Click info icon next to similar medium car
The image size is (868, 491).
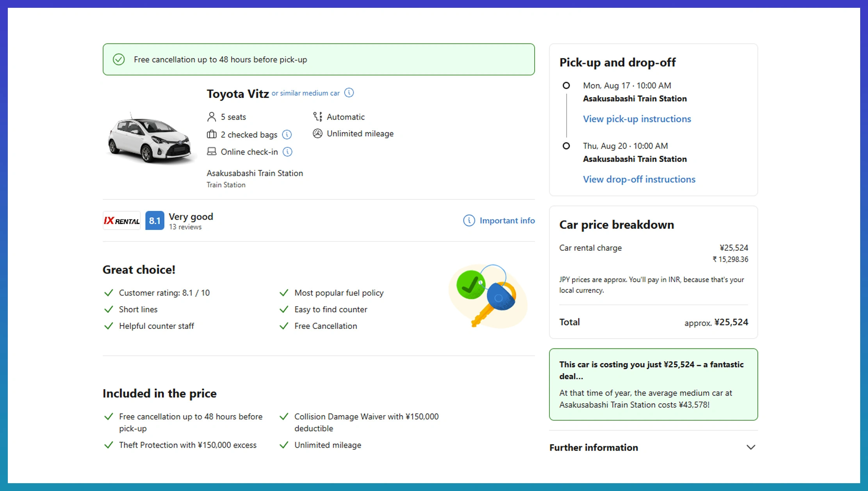[x=349, y=93]
